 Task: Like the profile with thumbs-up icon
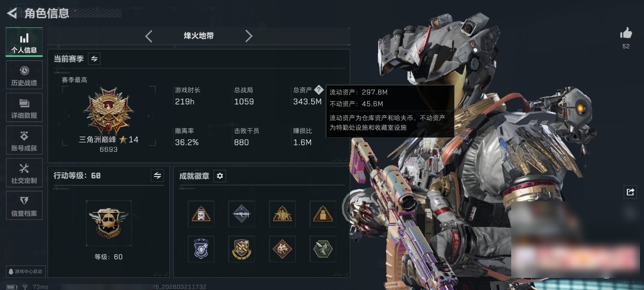pos(626,33)
